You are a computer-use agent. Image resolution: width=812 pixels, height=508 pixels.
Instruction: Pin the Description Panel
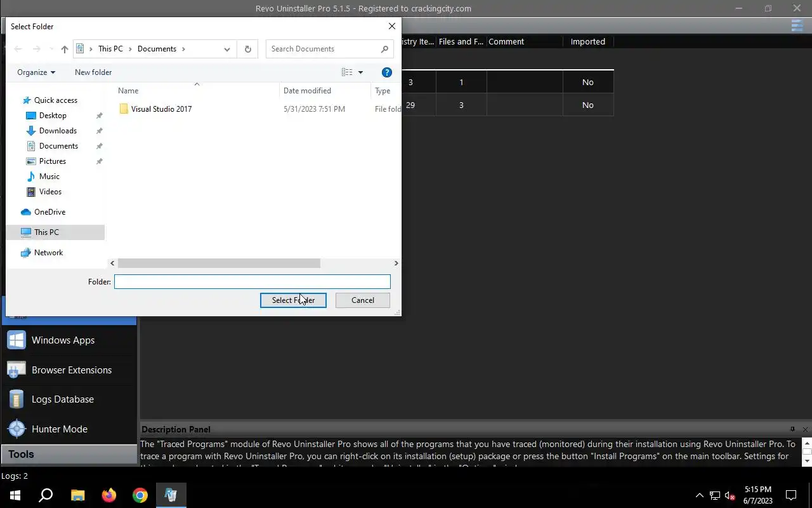792,429
